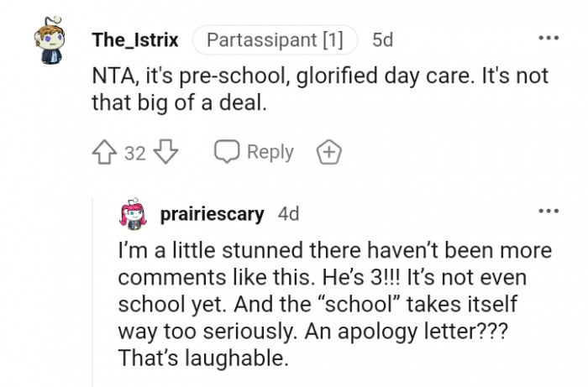Click prairiescary's pink-haired avatar
The width and height of the screenshot is (588, 387).
[134, 214]
